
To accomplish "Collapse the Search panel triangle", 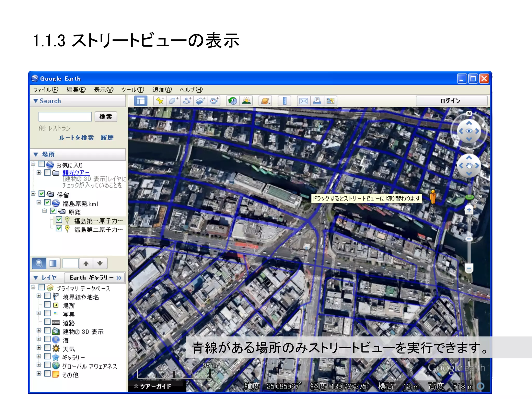I will 36,101.
